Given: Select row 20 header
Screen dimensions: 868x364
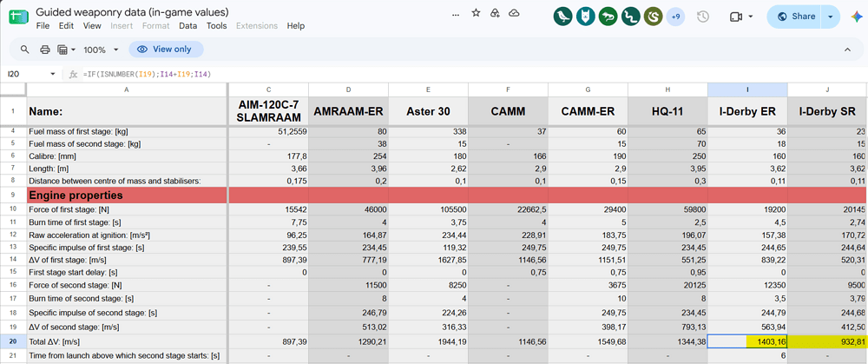Looking at the screenshot, I should click(13, 341).
